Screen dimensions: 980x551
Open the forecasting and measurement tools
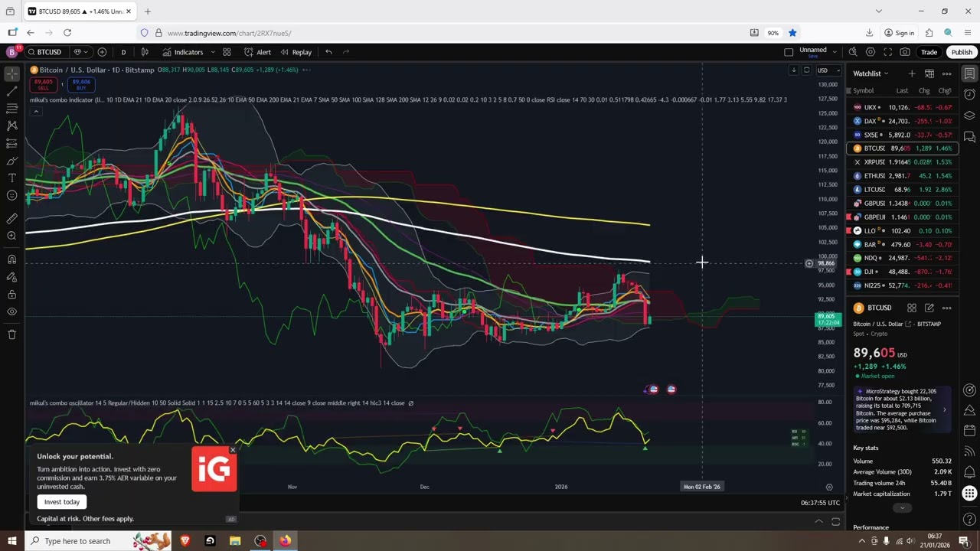(11, 143)
